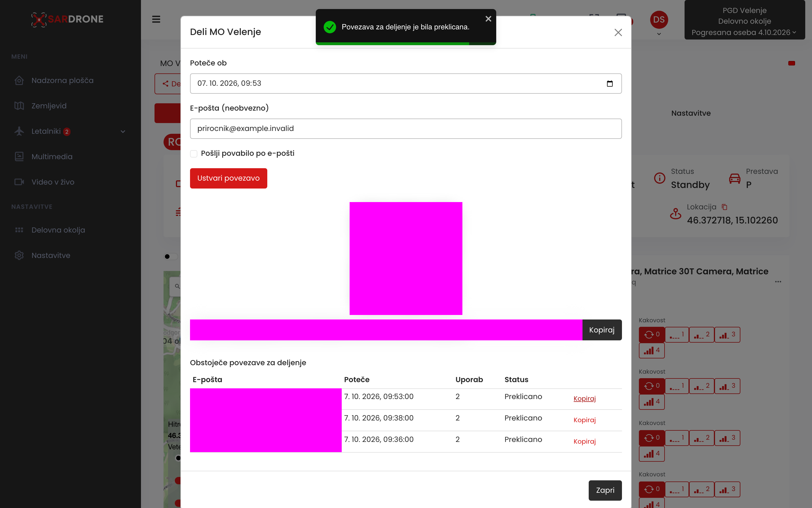Image resolution: width=812 pixels, height=508 pixels.
Task: Open Zemljevid in sidebar
Action: 49,106
